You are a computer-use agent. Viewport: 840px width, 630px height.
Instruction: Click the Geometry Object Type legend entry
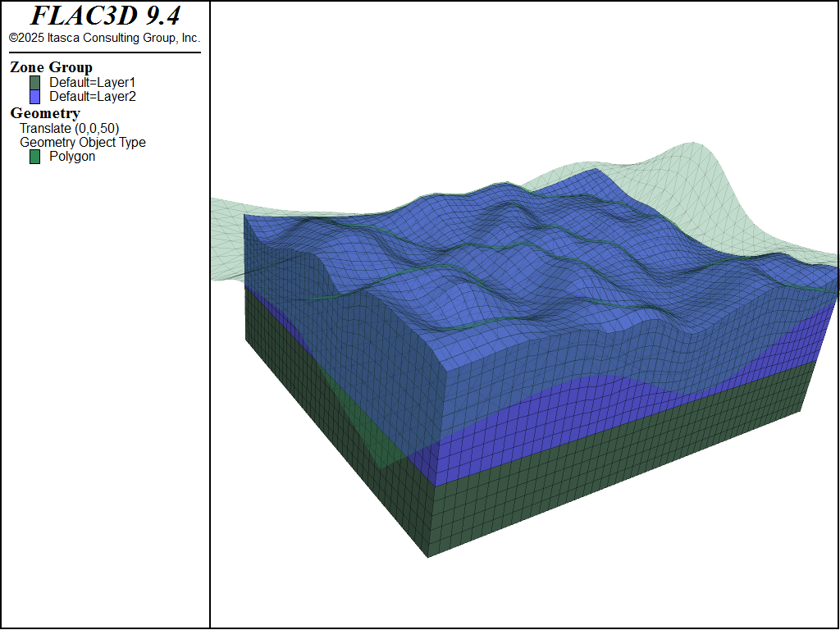(83, 142)
